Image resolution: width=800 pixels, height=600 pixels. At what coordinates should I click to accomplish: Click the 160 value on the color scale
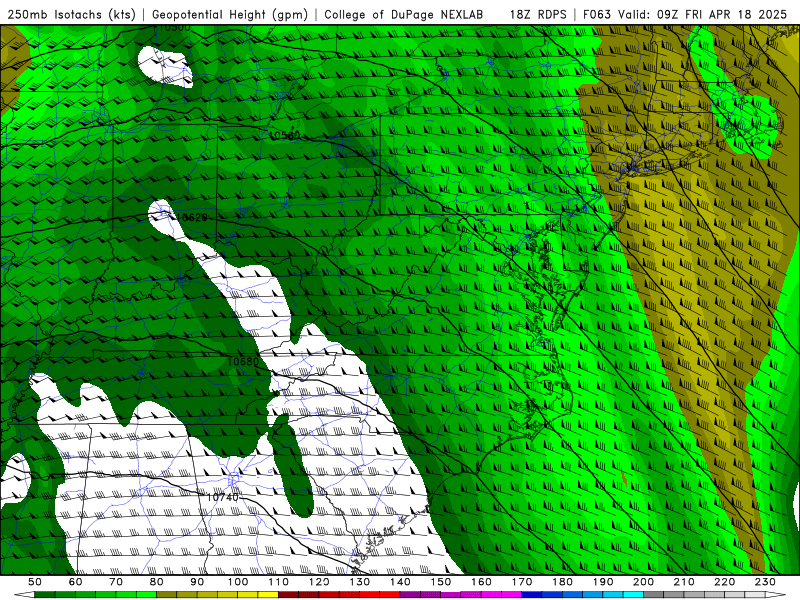(482, 582)
